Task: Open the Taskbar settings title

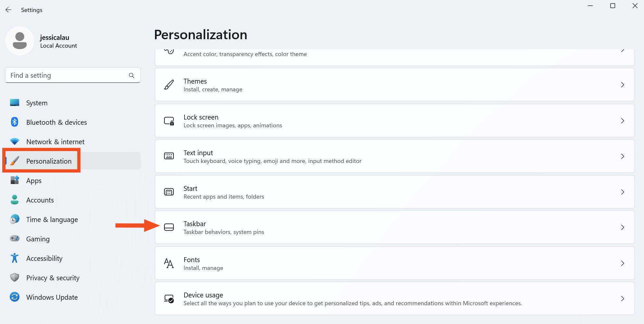Action: click(x=195, y=224)
